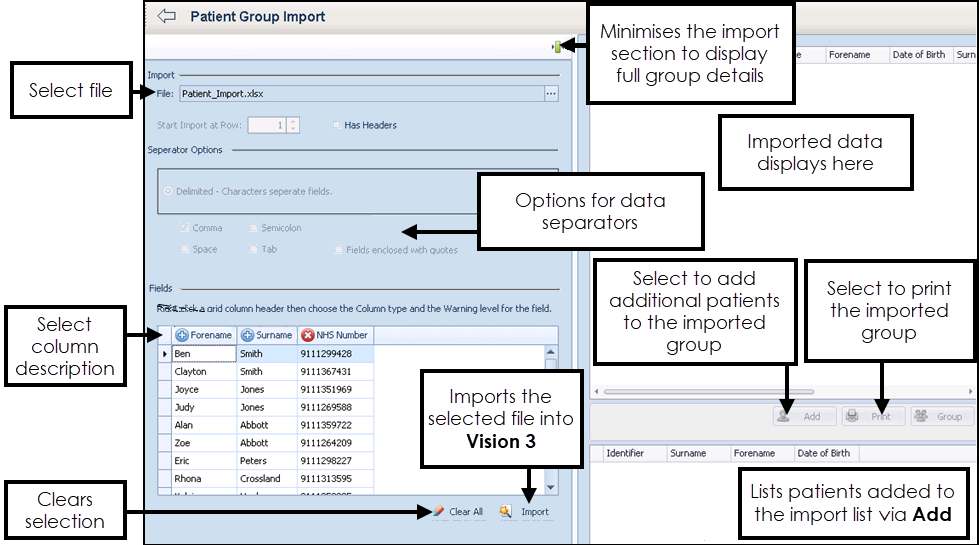
Task: Click the Import icon at the bottom
Action: tap(507, 511)
